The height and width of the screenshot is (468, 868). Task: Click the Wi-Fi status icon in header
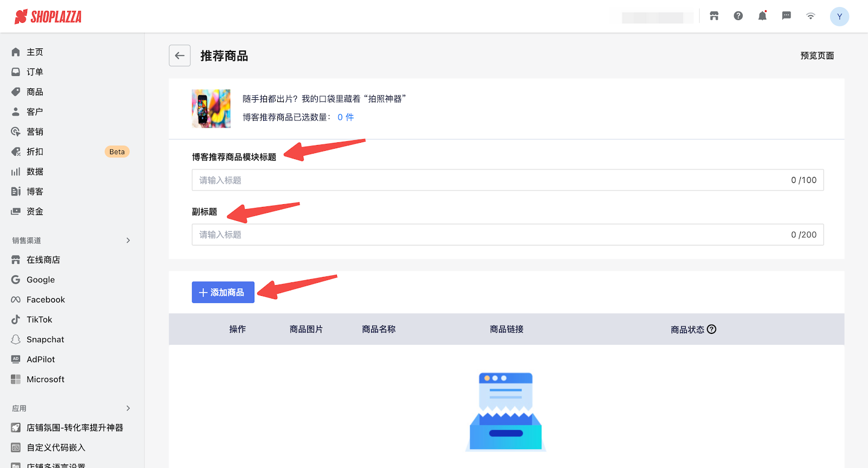(x=810, y=16)
